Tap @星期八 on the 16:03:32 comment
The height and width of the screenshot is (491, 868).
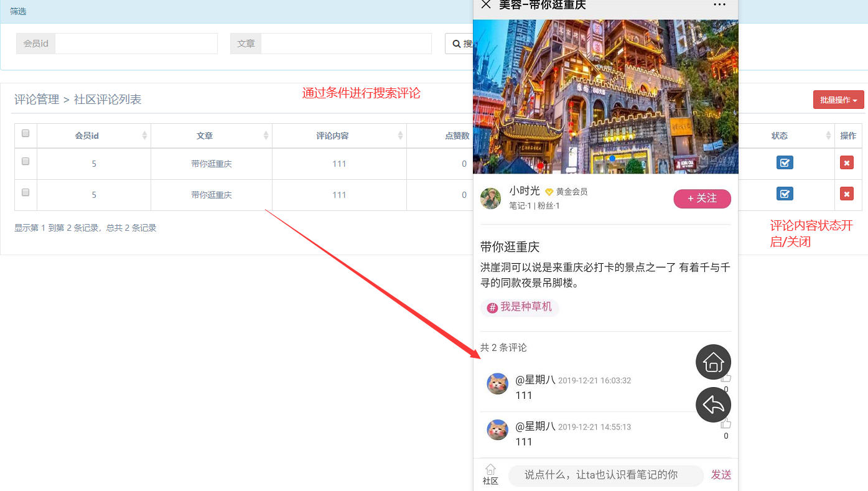coord(535,380)
